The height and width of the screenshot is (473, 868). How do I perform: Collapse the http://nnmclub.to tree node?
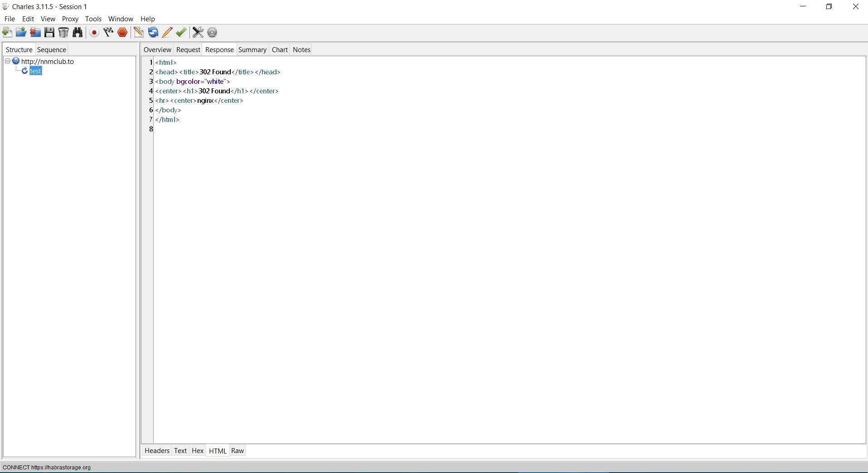click(x=7, y=61)
